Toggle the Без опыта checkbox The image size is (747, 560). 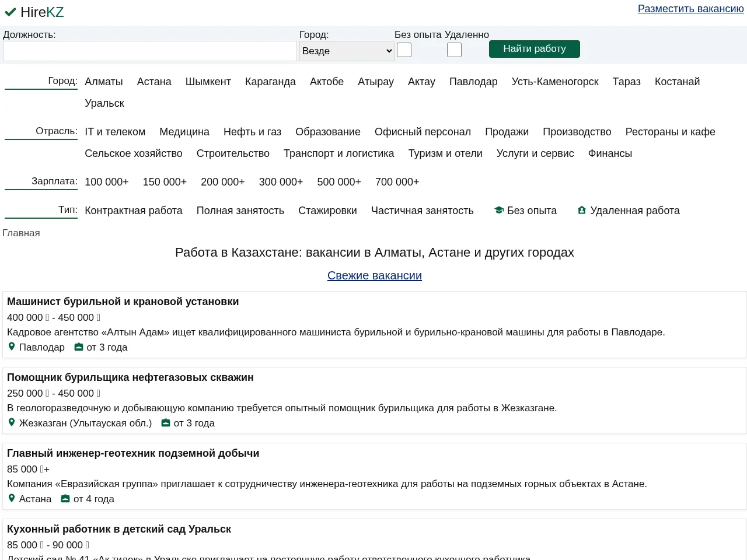(x=404, y=50)
